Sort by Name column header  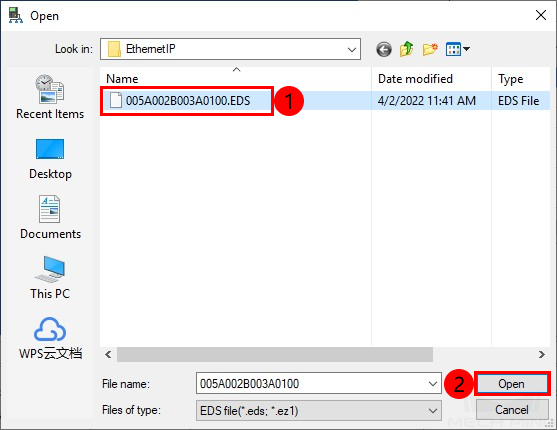(x=236, y=79)
